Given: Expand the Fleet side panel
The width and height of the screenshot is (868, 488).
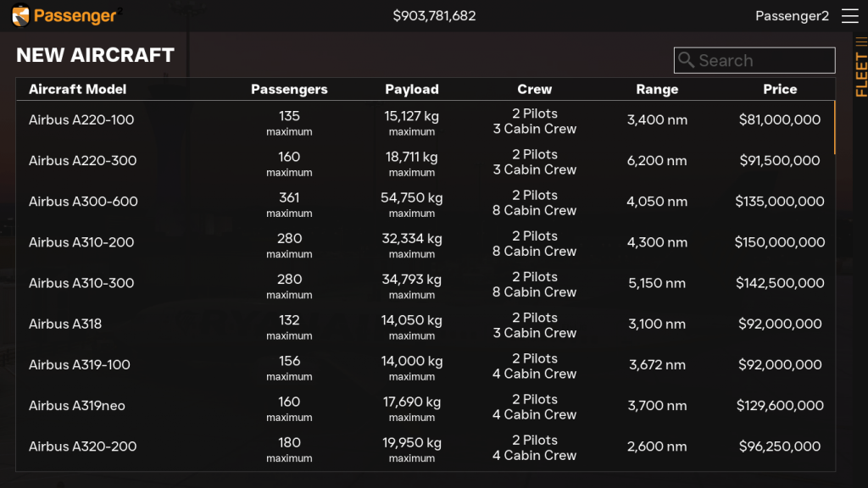Looking at the screenshot, I should pyautogui.click(x=861, y=68).
